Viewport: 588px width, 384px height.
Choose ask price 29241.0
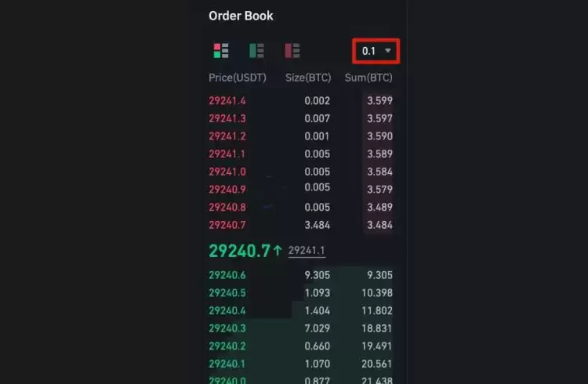[x=227, y=172]
